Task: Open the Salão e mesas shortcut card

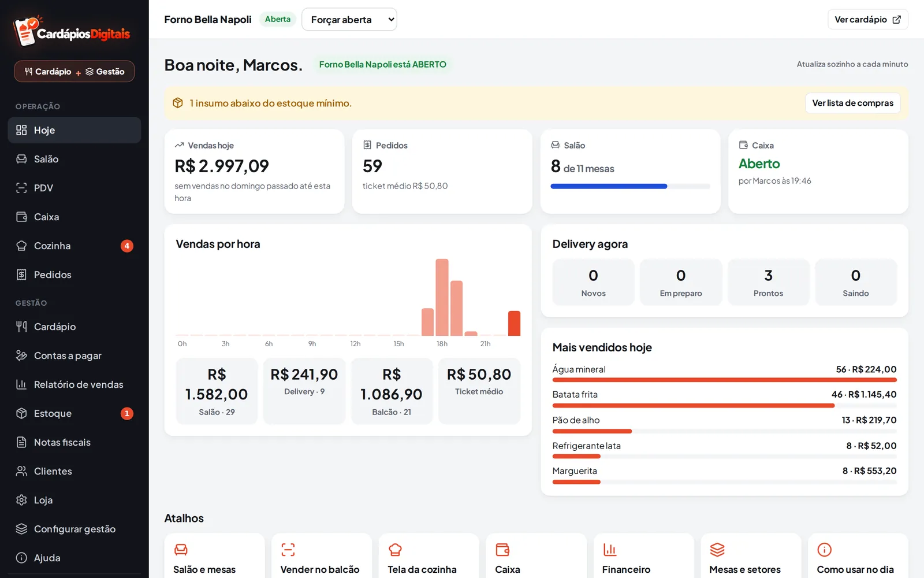Action: click(214, 556)
